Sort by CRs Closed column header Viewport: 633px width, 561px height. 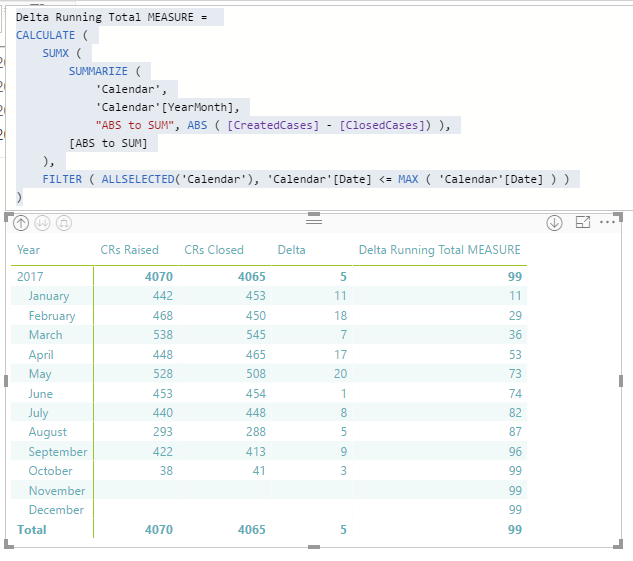point(214,250)
